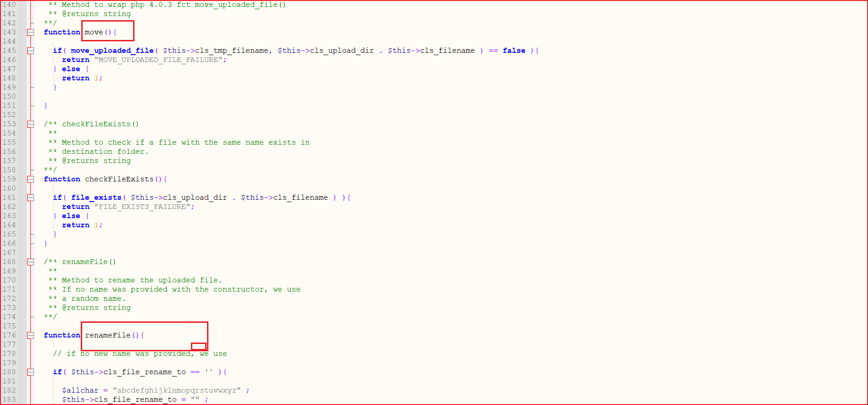Click 'return 1;' on line 164

point(82,225)
